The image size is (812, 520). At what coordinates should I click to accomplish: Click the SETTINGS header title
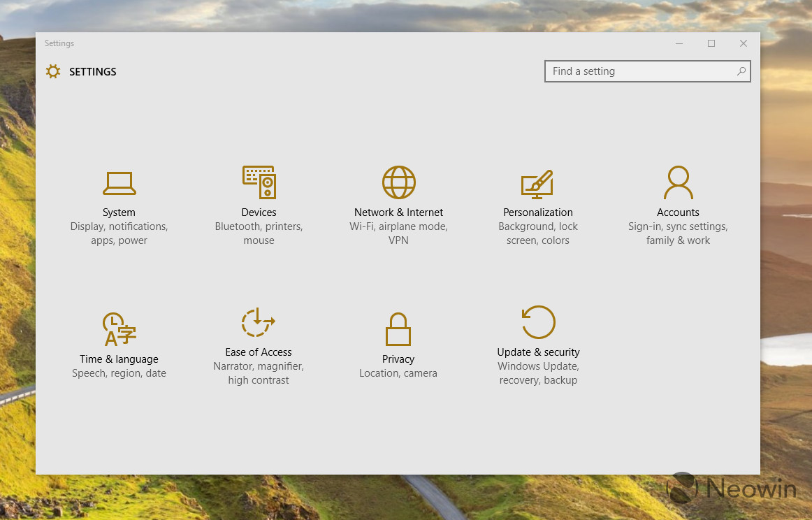[93, 71]
